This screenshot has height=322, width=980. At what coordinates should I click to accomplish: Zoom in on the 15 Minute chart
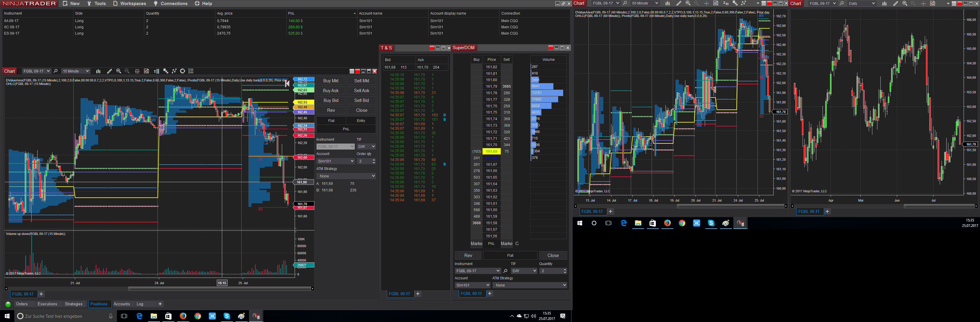(119, 71)
